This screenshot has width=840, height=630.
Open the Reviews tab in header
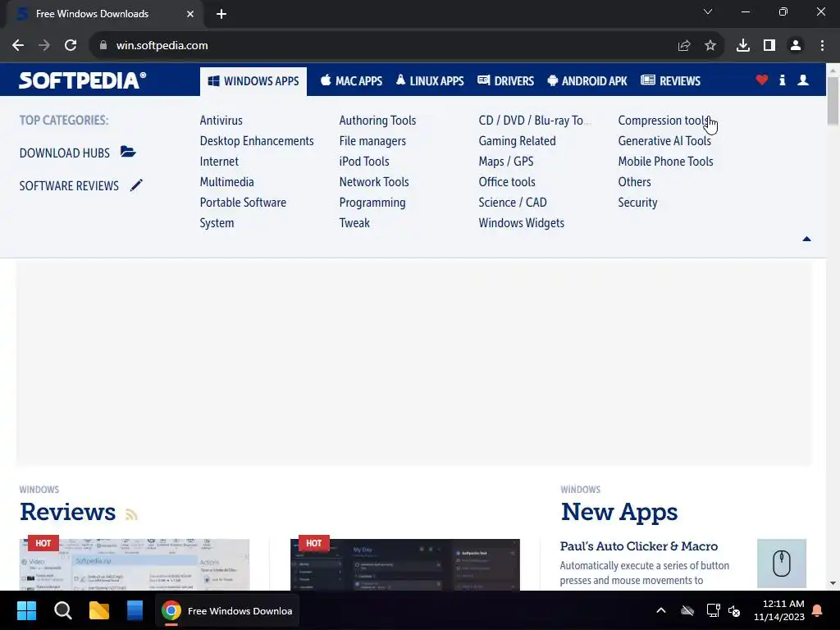[671, 81]
